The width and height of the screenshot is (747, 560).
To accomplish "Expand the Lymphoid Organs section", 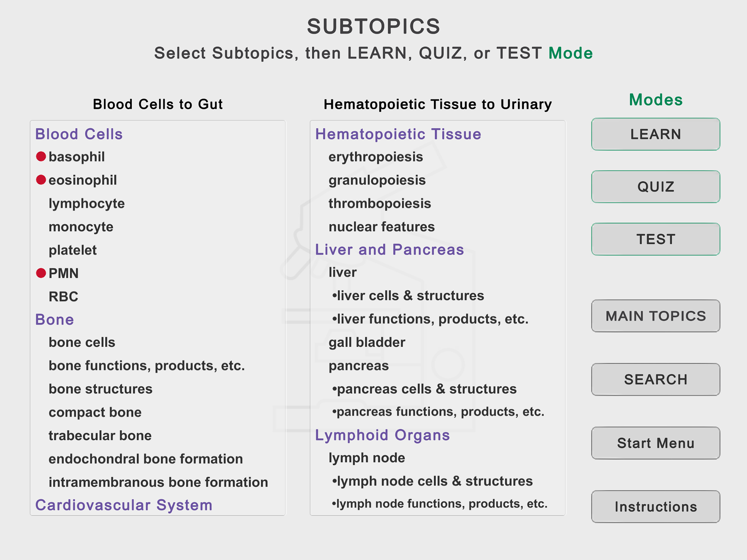I will (x=382, y=435).
